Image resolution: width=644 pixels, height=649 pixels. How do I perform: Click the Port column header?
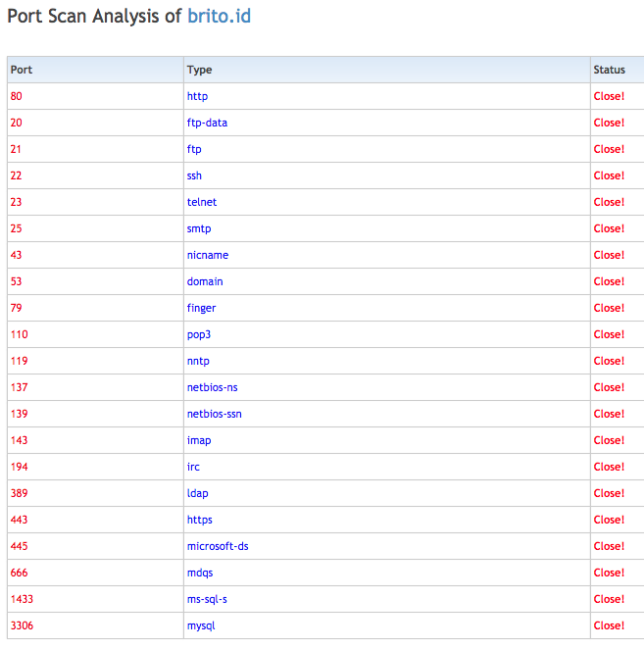tap(22, 70)
